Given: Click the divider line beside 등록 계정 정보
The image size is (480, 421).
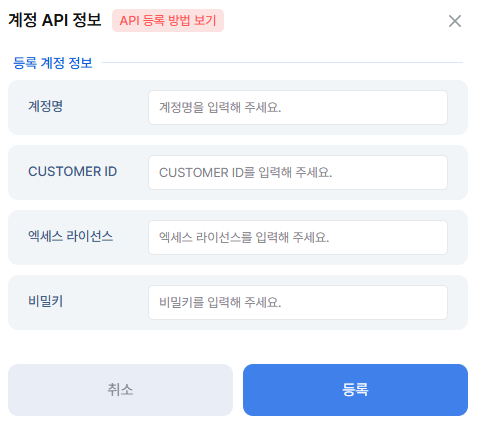Looking at the screenshot, I should [282, 62].
